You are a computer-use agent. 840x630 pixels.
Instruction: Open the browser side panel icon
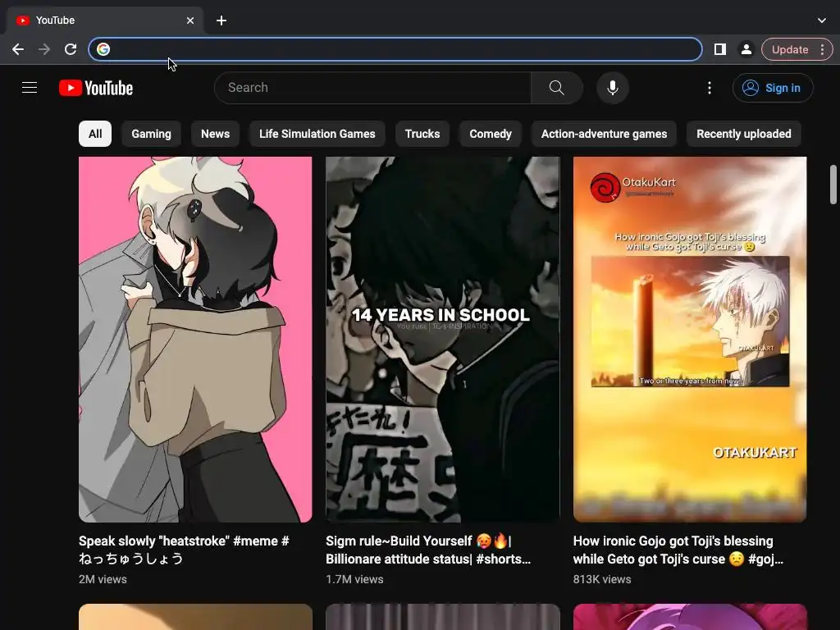[720, 49]
